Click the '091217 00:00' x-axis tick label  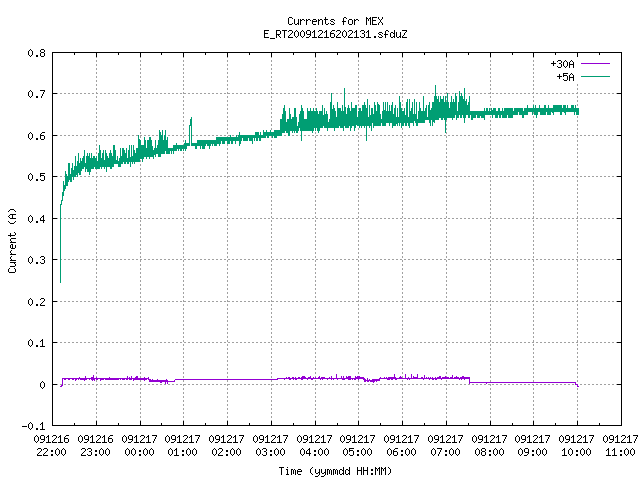pos(139,446)
